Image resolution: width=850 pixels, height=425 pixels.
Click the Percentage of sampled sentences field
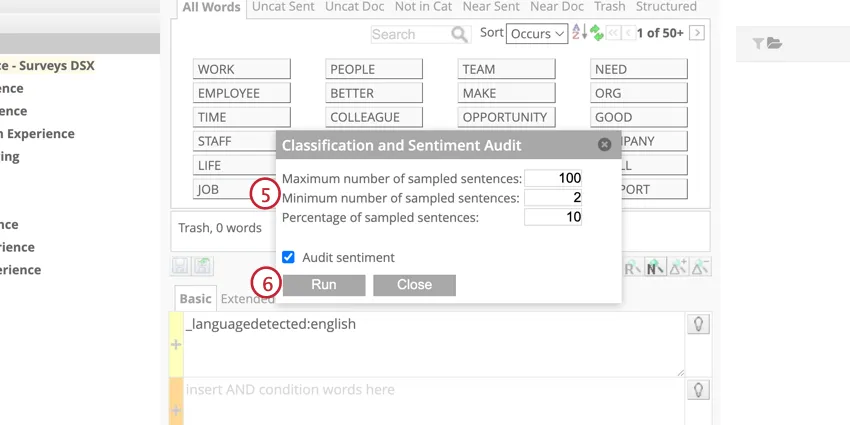coord(553,216)
